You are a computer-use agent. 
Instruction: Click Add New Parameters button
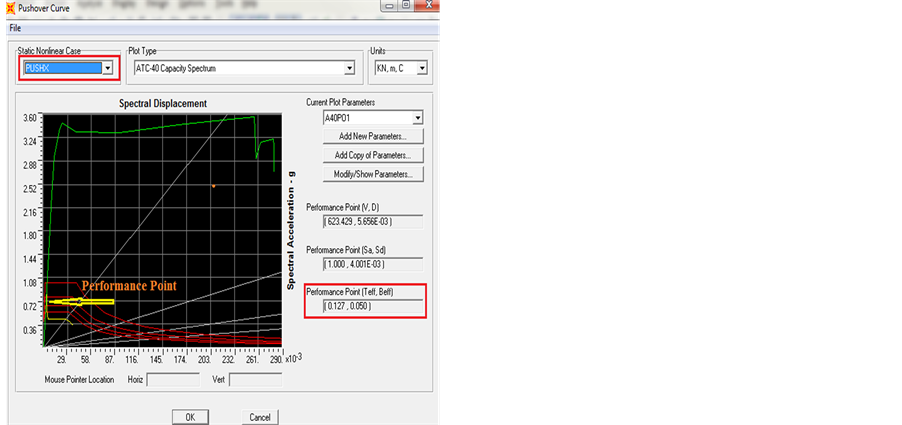click(x=372, y=136)
